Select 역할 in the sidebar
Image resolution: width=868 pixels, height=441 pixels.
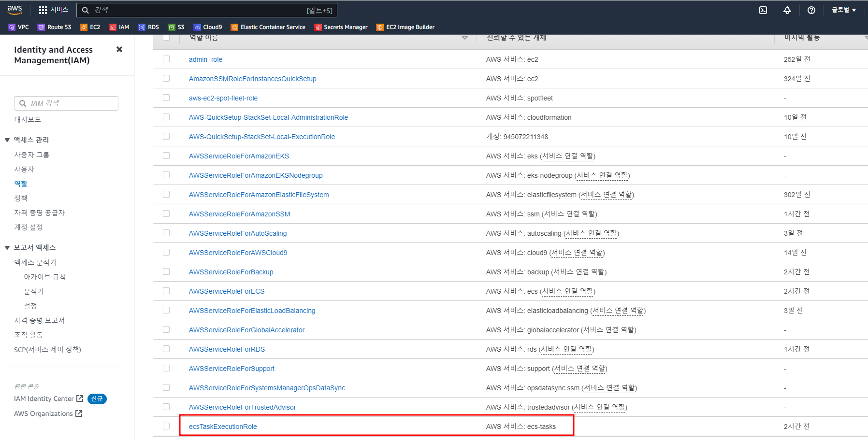point(21,184)
